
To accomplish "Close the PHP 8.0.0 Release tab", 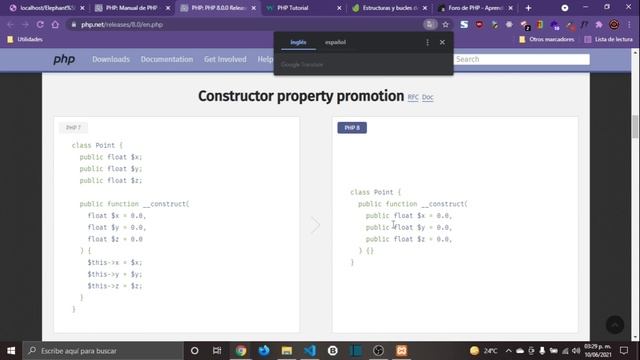I will [x=253, y=8].
